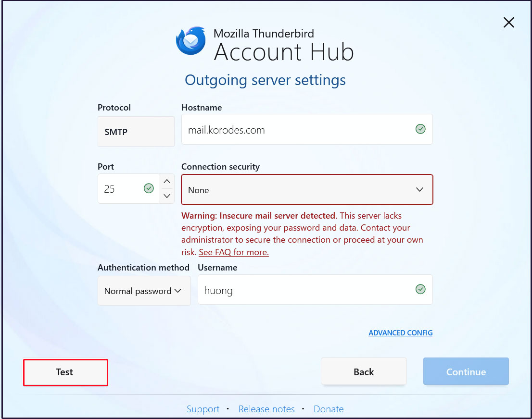Click the Test button
Viewport: 532px width, 419px height.
tap(65, 372)
